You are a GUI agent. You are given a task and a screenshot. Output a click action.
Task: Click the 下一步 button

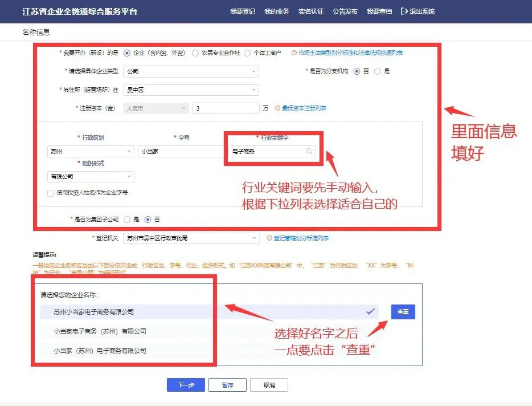tap(186, 385)
